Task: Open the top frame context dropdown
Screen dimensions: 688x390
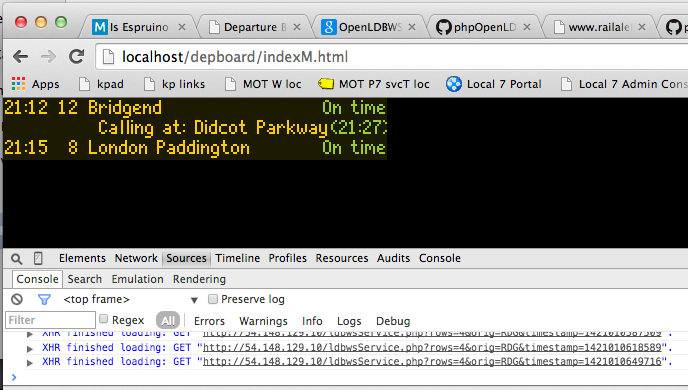Action: point(130,300)
